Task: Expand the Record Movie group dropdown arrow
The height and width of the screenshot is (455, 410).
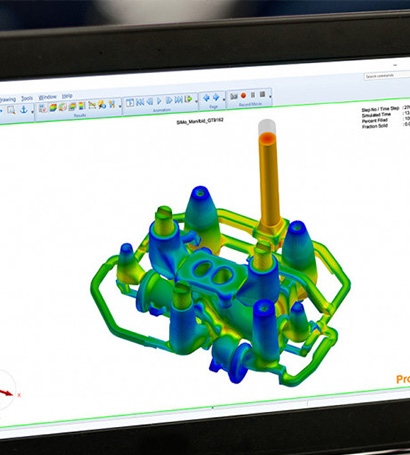Action: 270,97
